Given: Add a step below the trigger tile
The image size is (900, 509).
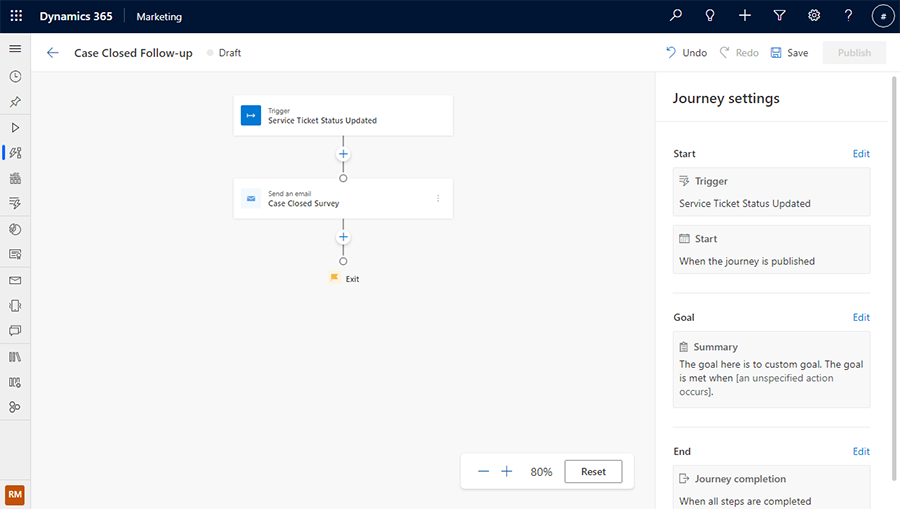Looking at the screenshot, I should pyautogui.click(x=343, y=155).
